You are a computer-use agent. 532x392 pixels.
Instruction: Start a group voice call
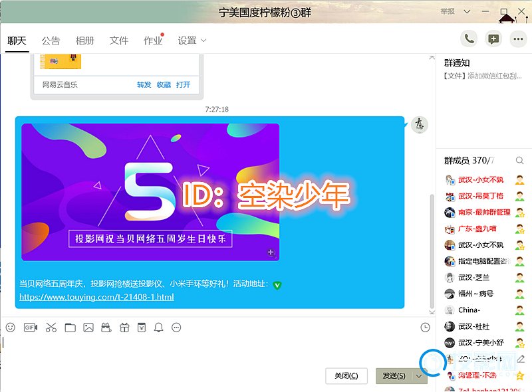469,39
